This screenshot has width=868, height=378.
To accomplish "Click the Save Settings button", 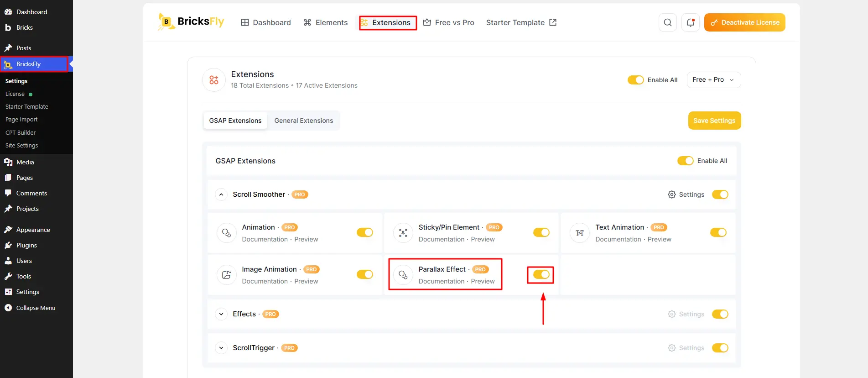I will pyautogui.click(x=714, y=121).
